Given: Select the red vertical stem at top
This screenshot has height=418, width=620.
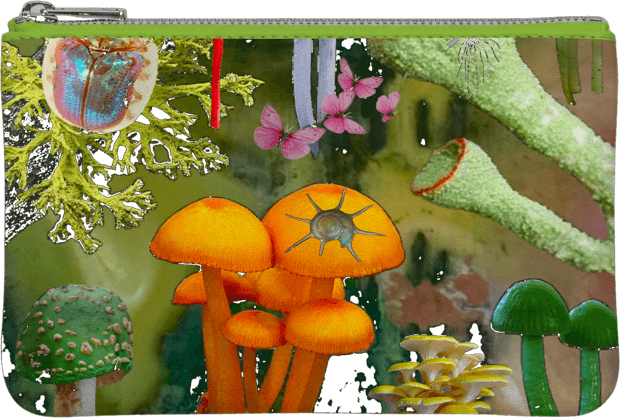Looking at the screenshot, I should 216,83.
